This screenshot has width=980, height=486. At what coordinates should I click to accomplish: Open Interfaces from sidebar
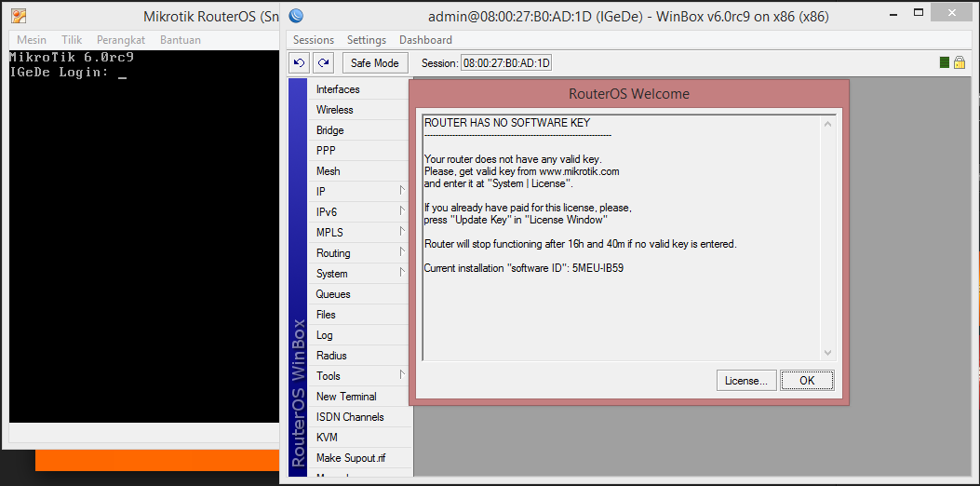click(x=359, y=89)
